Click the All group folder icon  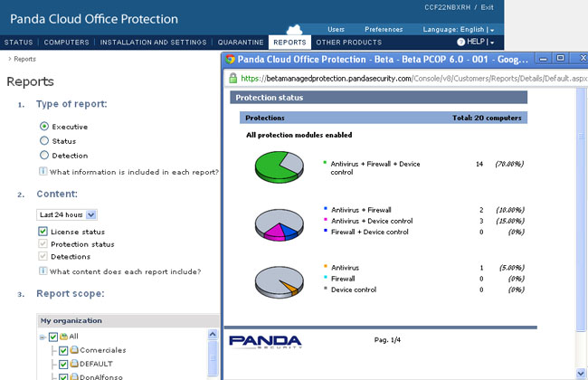tap(63, 337)
